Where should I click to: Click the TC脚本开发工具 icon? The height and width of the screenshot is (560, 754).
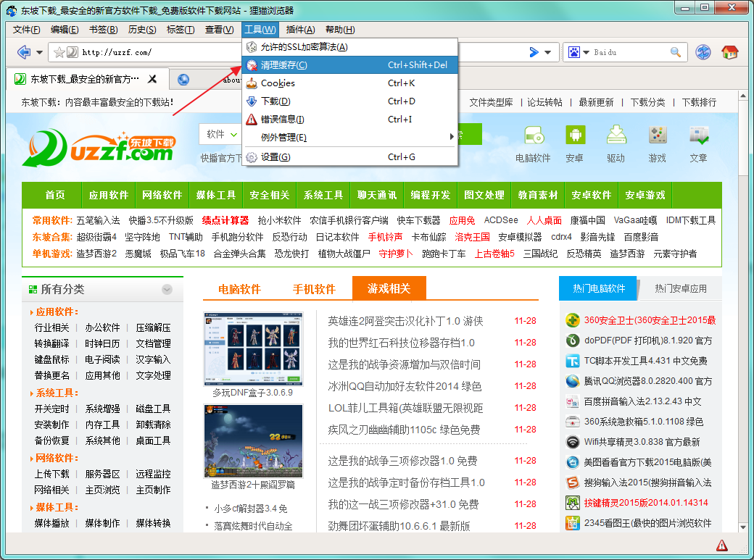click(x=573, y=361)
